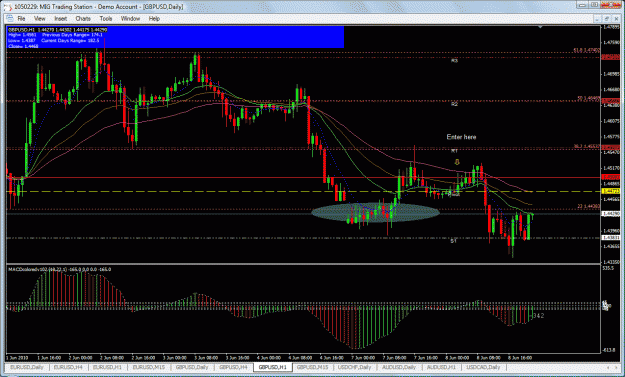Click the current price 1.44290 label

point(611,214)
